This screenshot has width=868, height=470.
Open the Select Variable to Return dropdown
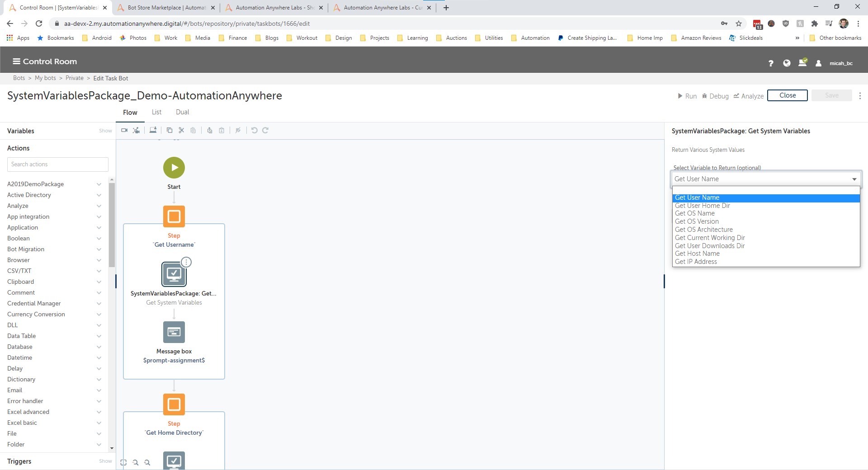[x=766, y=179]
